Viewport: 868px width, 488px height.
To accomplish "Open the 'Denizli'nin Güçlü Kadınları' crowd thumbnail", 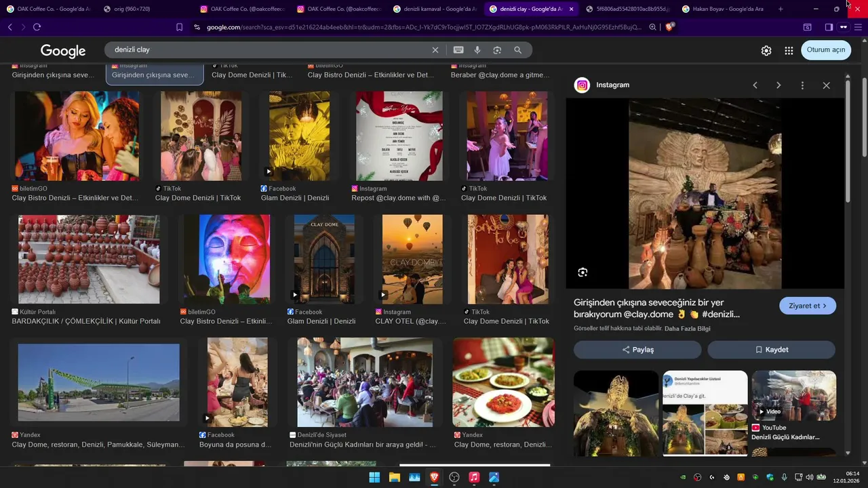I will (x=365, y=382).
